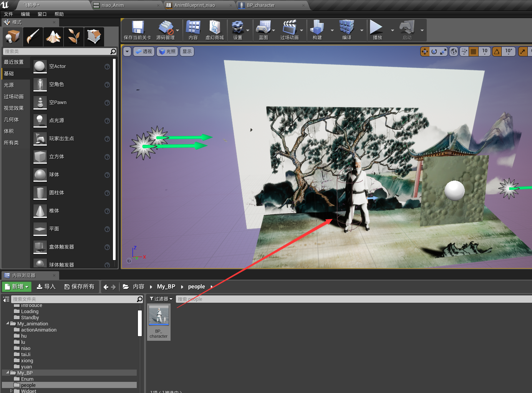Screen dimensions: 532x393
Task: Select the Foliage mode icon
Action: tap(73, 36)
